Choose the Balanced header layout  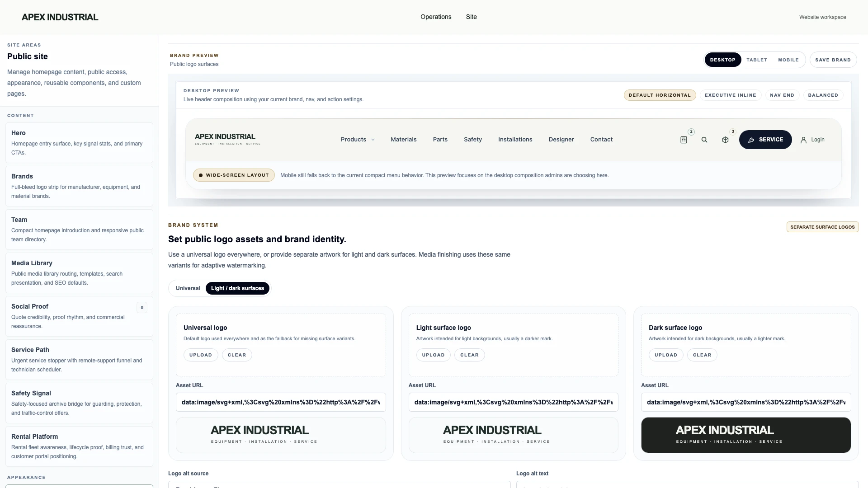[x=823, y=95]
